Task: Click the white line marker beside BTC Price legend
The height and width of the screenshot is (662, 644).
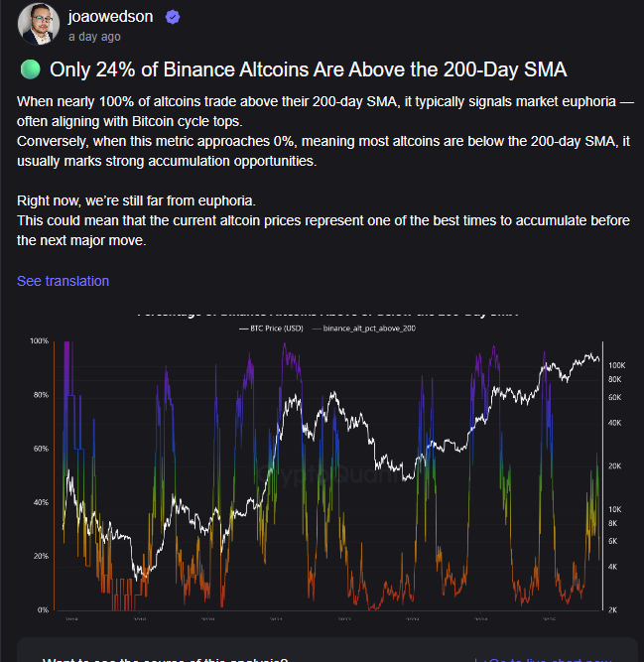Action: tap(245, 327)
